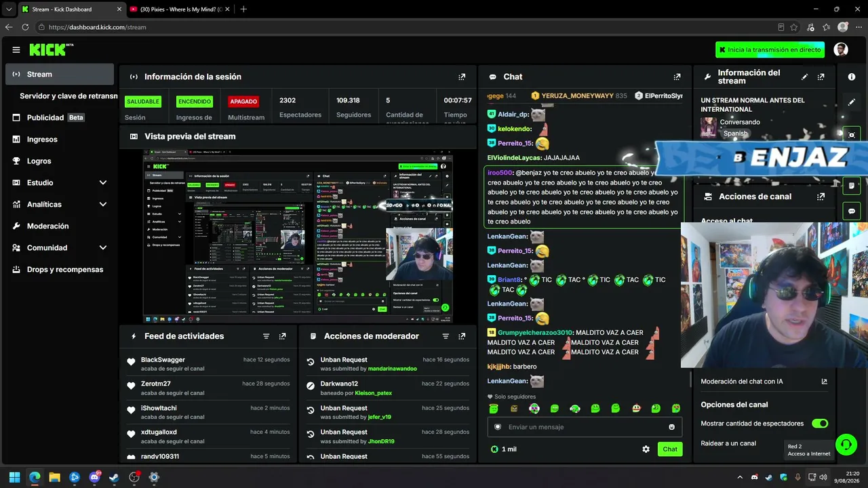The height and width of the screenshot is (488, 868).
Task: Go to Ingresos in the sidebar
Action: click(x=60, y=139)
